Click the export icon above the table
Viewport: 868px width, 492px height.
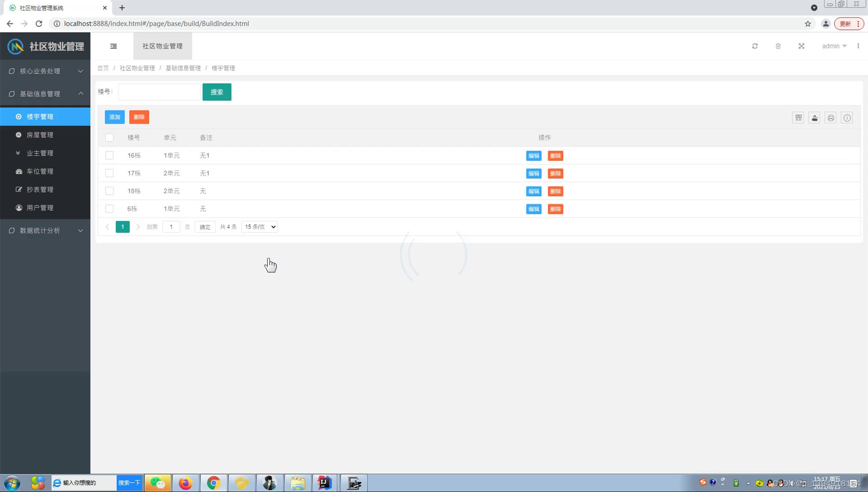[x=814, y=118]
